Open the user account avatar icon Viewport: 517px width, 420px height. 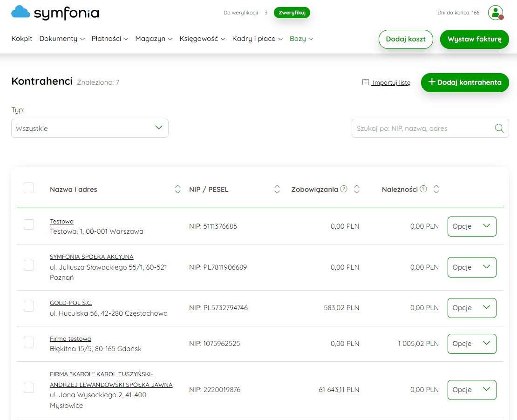point(496,13)
